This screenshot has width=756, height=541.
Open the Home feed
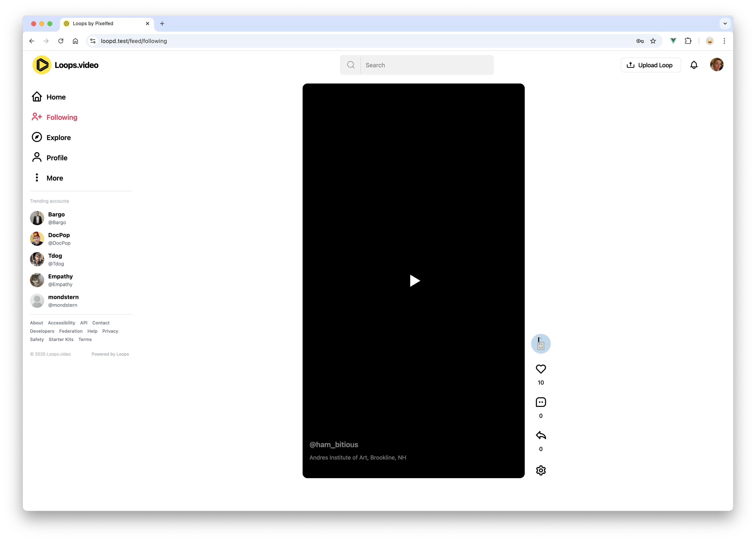(49, 97)
